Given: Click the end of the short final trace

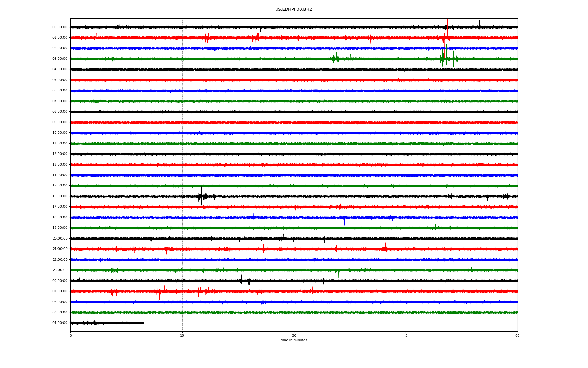Looking at the screenshot, I should (143, 323).
